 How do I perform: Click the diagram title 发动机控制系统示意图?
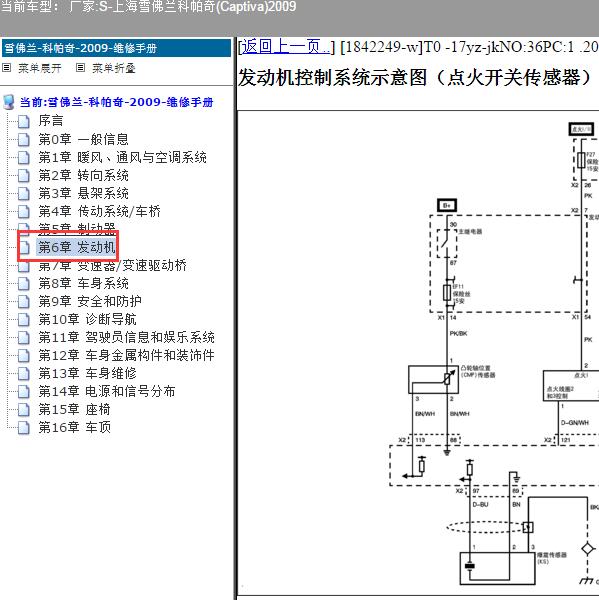[415, 78]
